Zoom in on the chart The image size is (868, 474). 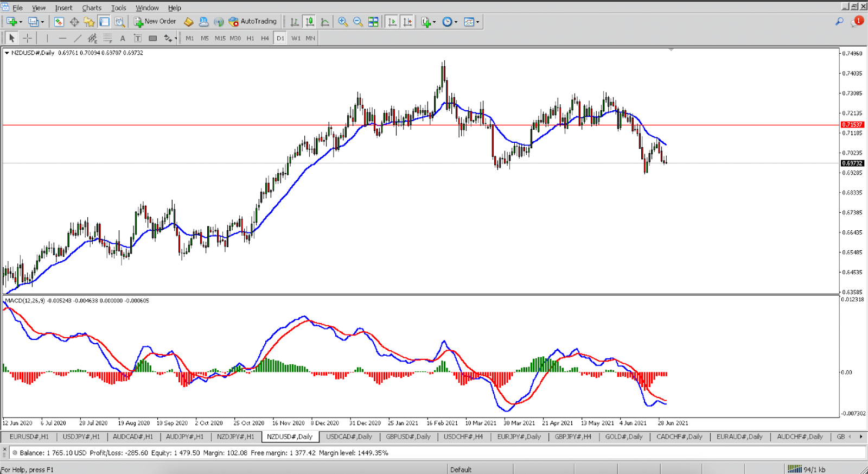tap(343, 22)
